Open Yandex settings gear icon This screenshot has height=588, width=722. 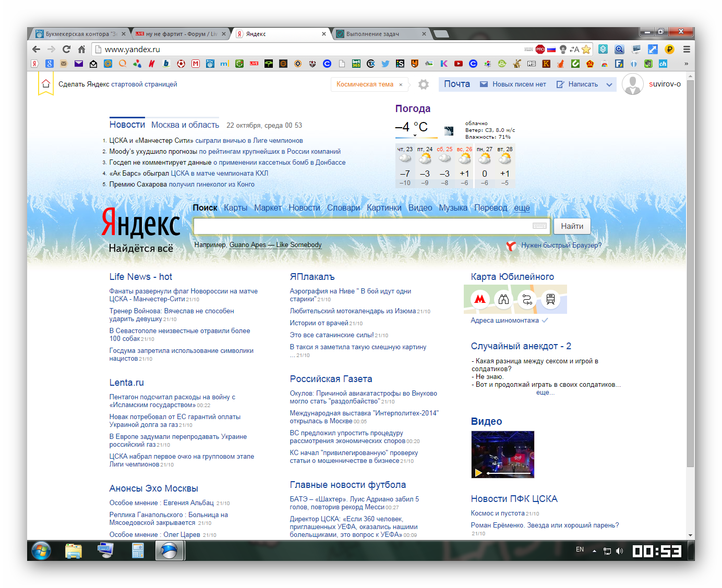coord(424,84)
